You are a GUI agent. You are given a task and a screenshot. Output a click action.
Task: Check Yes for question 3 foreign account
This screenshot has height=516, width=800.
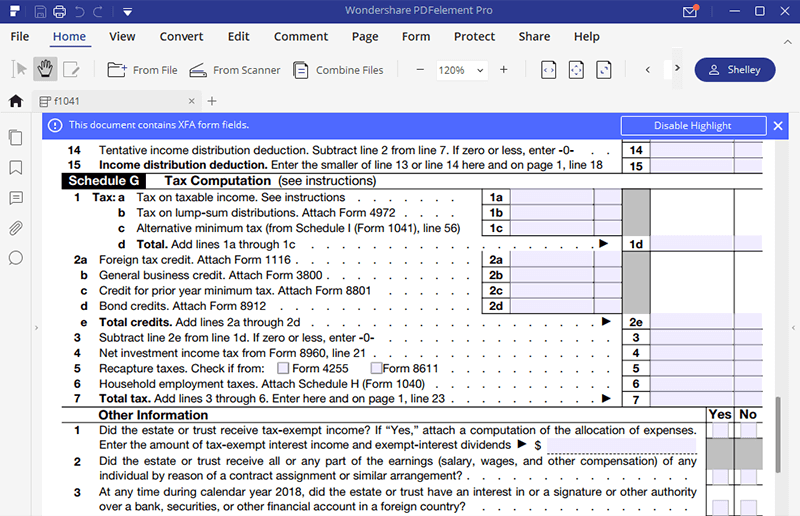[720, 507]
